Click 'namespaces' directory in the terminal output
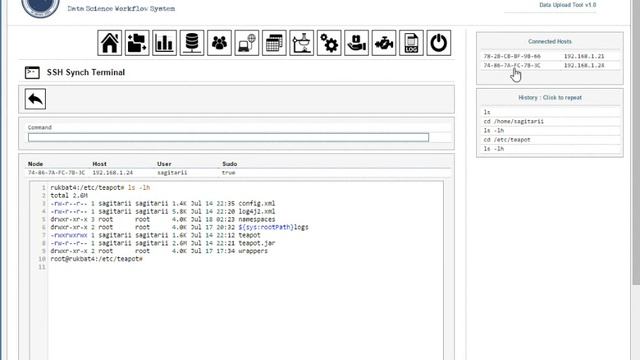Screen dimensions: 640x360 257,219
